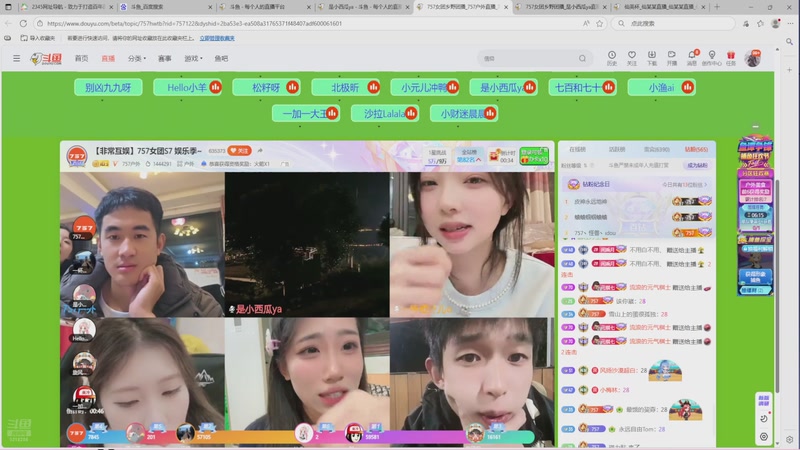Click 永远自由Tom username in chat
The width and height of the screenshot is (800, 450).
click(x=634, y=429)
